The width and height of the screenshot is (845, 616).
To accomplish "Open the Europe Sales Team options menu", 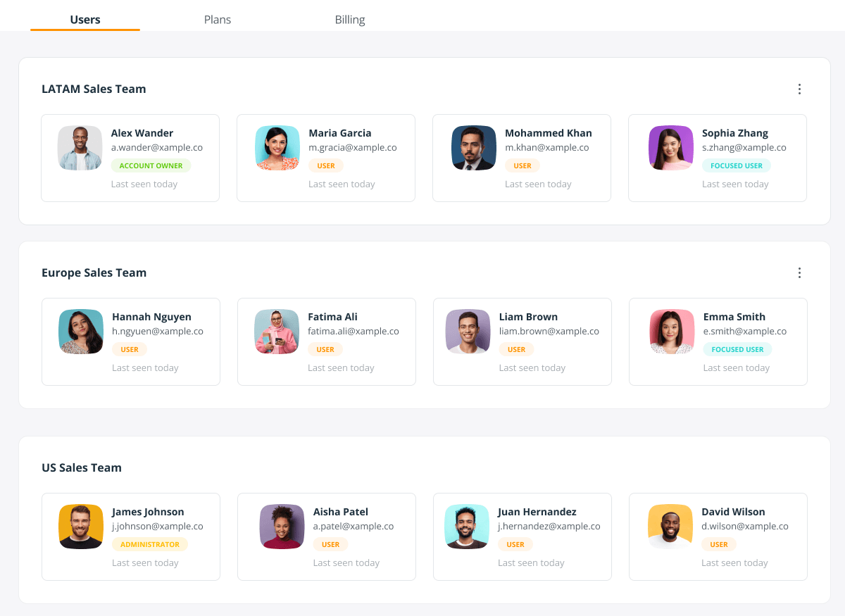I will click(x=799, y=272).
